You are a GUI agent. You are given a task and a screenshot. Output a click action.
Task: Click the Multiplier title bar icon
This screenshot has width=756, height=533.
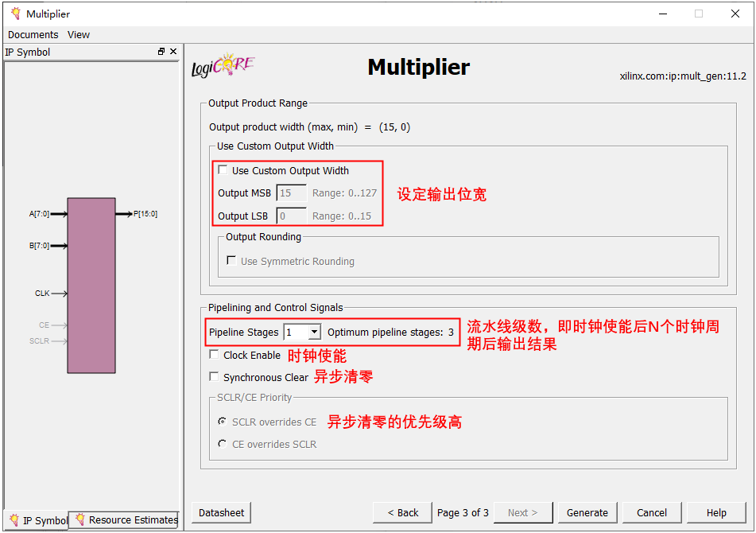[x=14, y=14]
